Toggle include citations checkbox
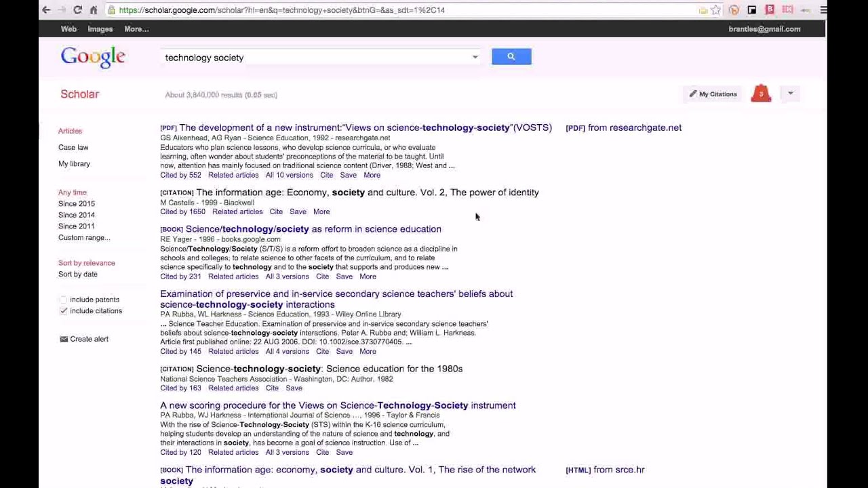 pyautogui.click(x=63, y=311)
